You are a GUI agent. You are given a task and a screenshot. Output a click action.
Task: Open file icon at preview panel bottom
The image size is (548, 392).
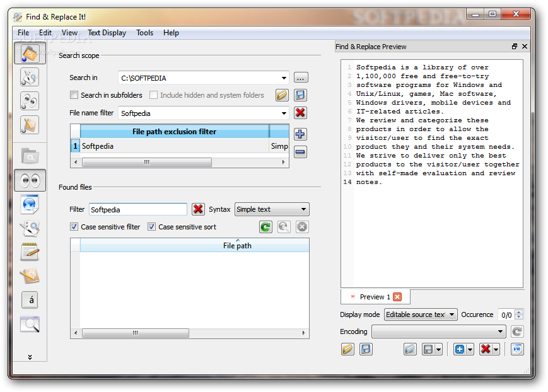pos(347,349)
